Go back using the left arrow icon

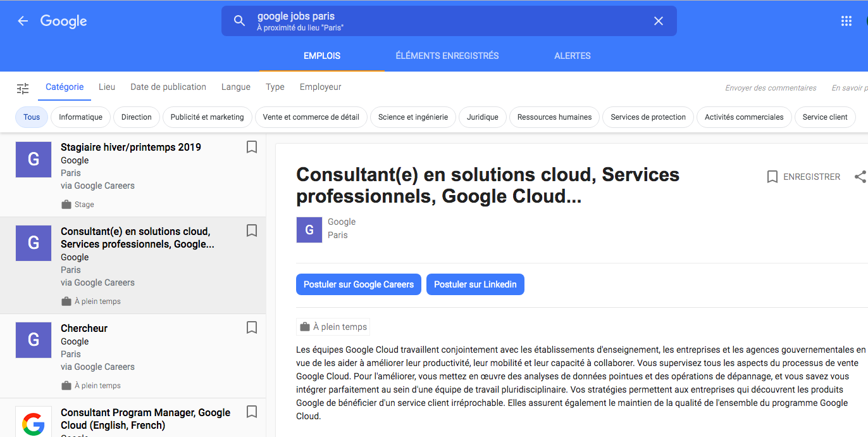click(x=23, y=21)
